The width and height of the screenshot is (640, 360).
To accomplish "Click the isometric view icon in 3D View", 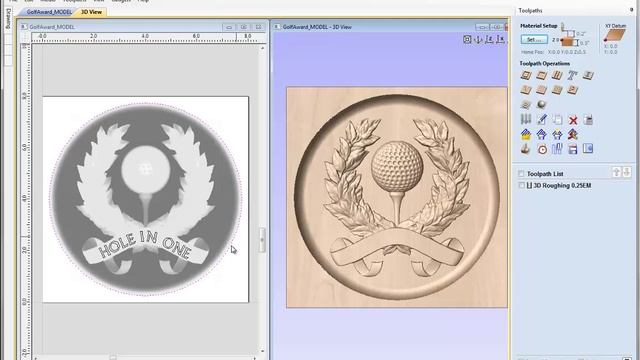I will coord(467,40).
